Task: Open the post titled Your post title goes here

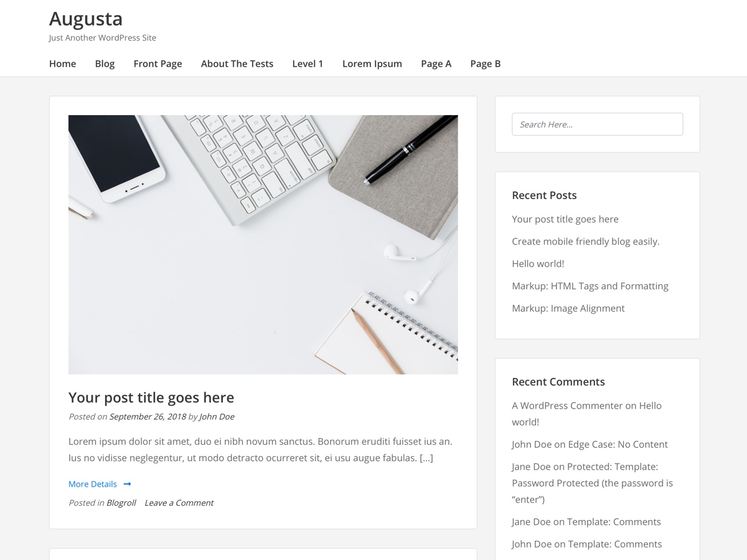Action: pyautogui.click(x=151, y=397)
